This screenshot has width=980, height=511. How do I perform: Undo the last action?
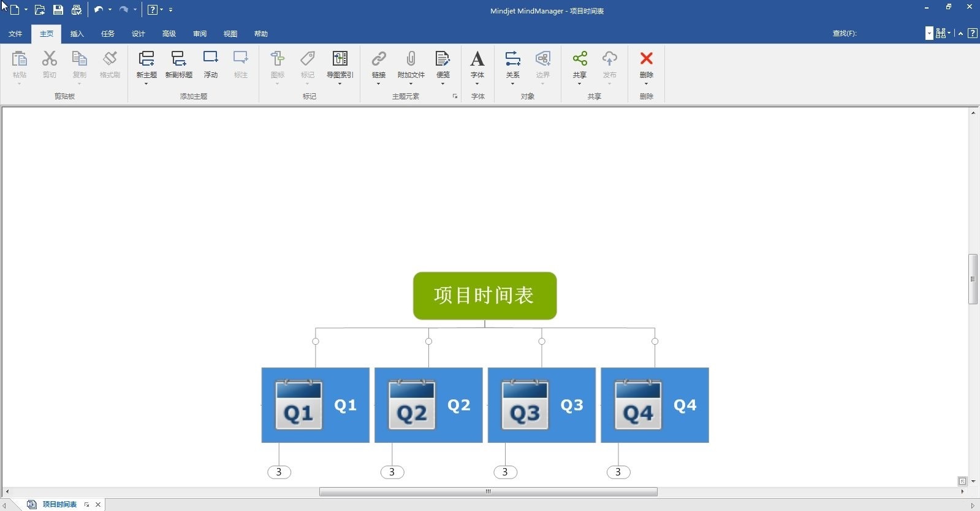click(98, 10)
